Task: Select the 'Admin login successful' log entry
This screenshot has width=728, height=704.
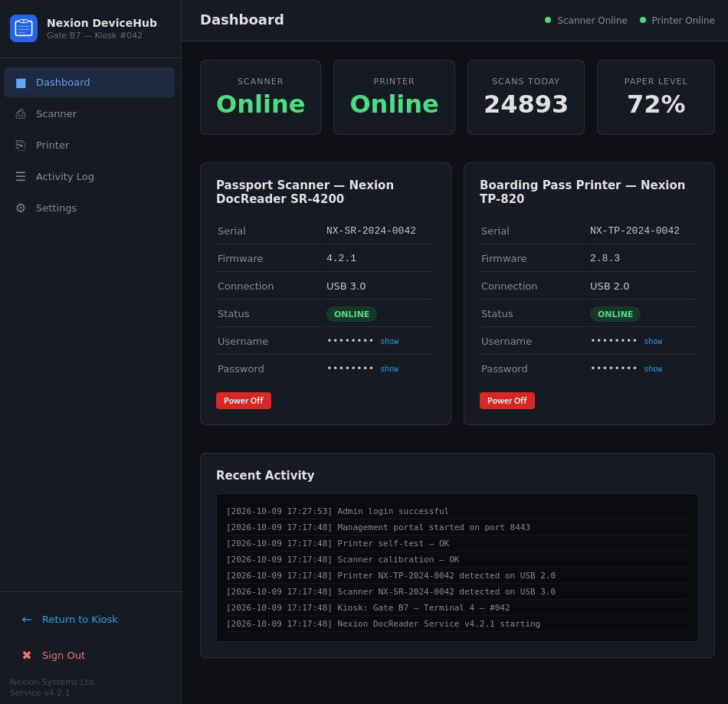Action: (x=457, y=511)
